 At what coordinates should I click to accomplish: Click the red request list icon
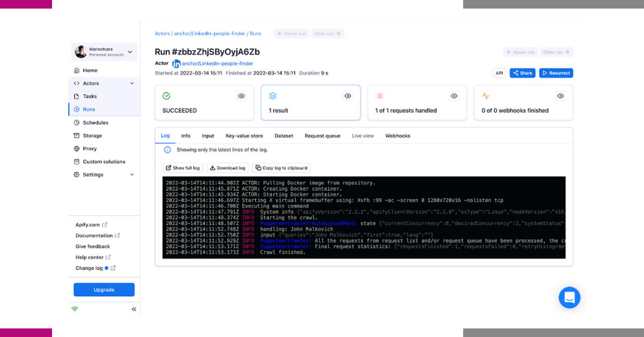(x=379, y=96)
